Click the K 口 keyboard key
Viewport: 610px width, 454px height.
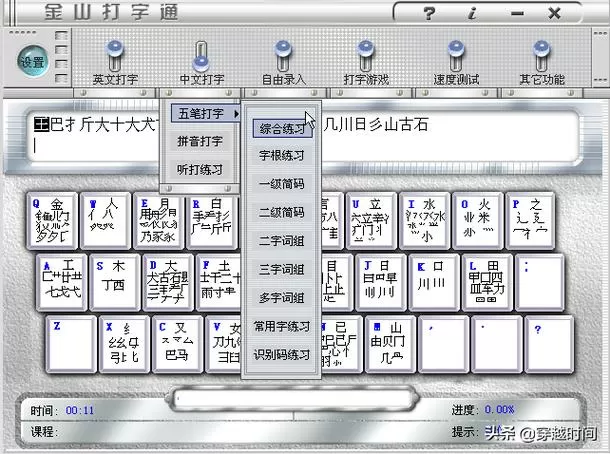[434, 282]
